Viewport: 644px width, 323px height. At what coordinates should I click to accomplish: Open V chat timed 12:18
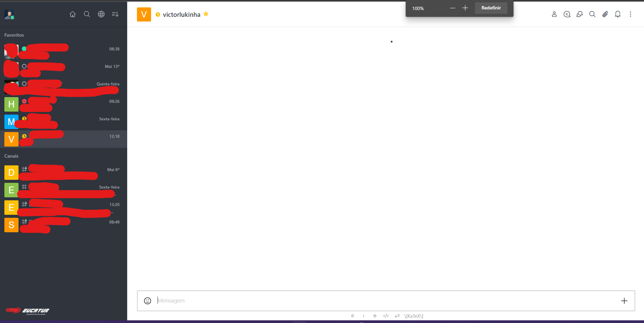click(x=64, y=139)
